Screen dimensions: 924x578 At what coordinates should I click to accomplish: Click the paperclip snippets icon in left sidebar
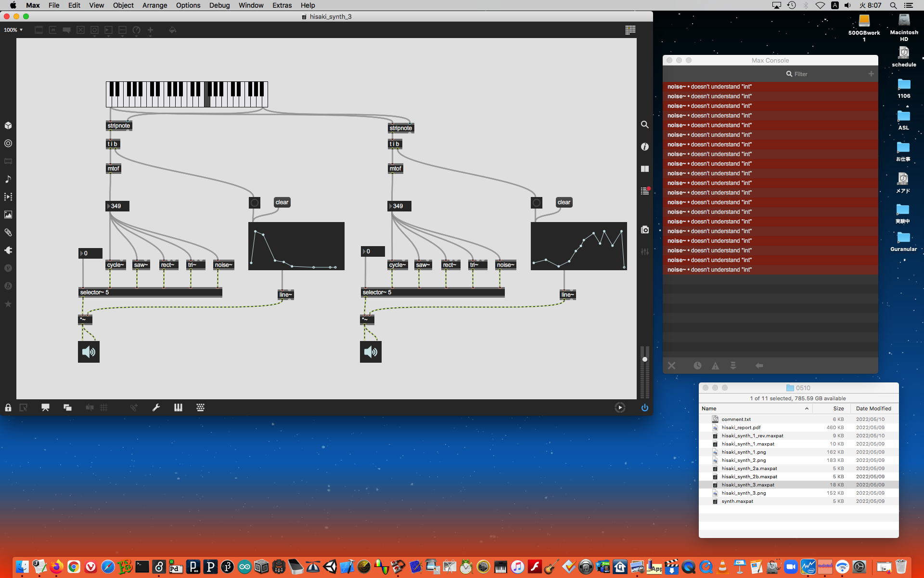tap(8, 232)
